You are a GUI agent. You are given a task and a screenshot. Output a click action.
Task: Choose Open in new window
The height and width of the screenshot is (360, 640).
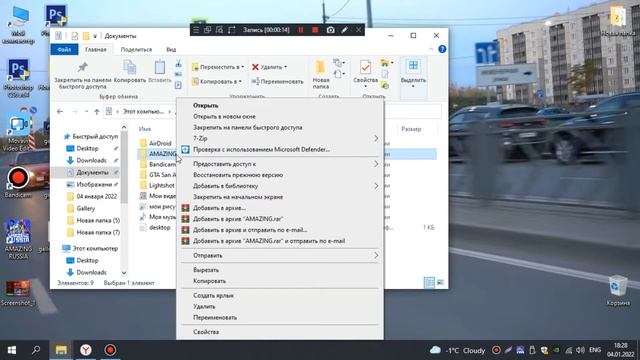coord(280,116)
